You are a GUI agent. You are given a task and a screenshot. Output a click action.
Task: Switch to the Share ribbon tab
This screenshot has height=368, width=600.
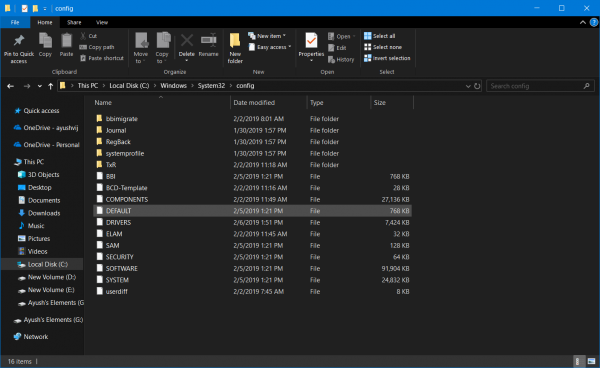pos(74,22)
